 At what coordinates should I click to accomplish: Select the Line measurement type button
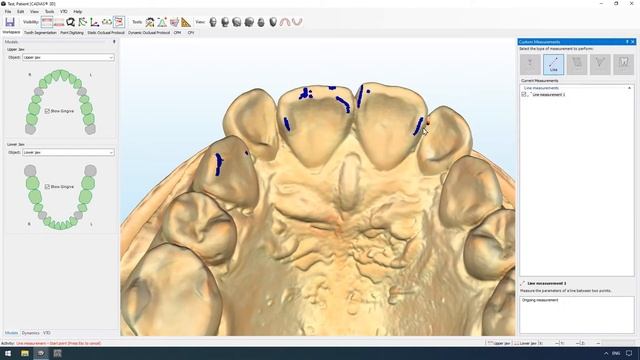click(553, 64)
